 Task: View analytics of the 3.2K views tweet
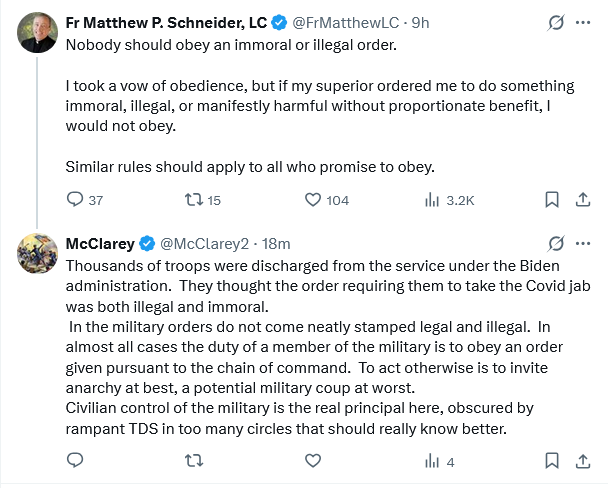(x=433, y=200)
